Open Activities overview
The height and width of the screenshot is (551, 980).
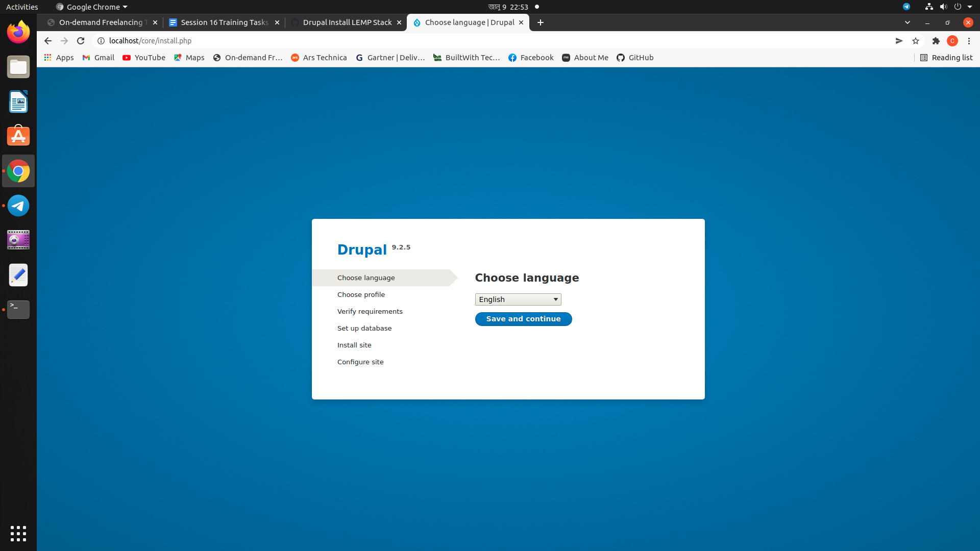coord(22,7)
